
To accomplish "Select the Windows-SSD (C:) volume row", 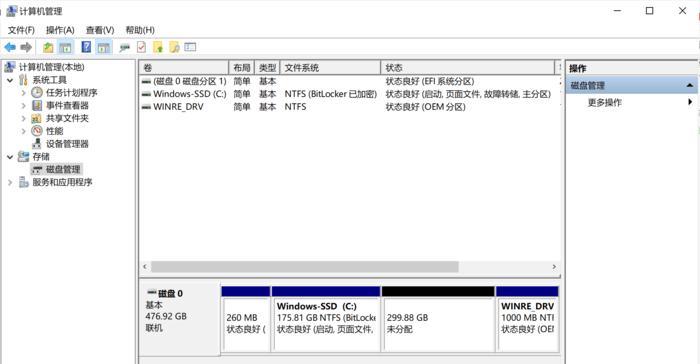I will pyautogui.click(x=350, y=94).
